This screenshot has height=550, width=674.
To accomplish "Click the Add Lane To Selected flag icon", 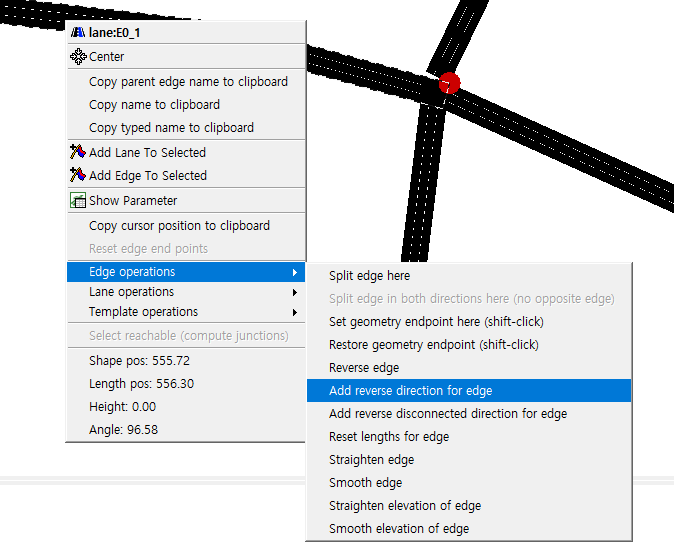I will click(x=78, y=152).
